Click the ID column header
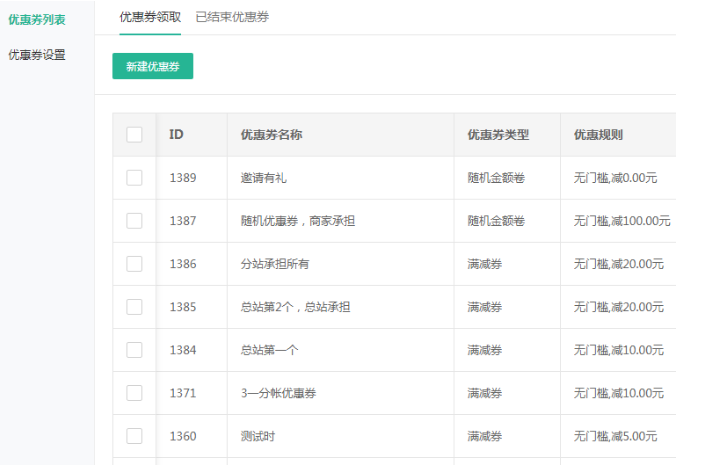This screenshot has height=473, width=708. 176,135
